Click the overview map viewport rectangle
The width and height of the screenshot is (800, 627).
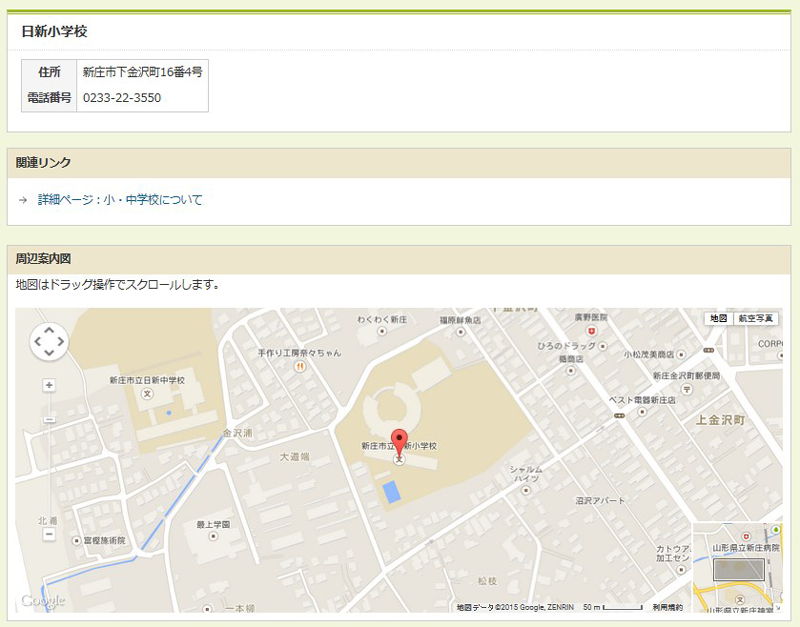click(739, 569)
